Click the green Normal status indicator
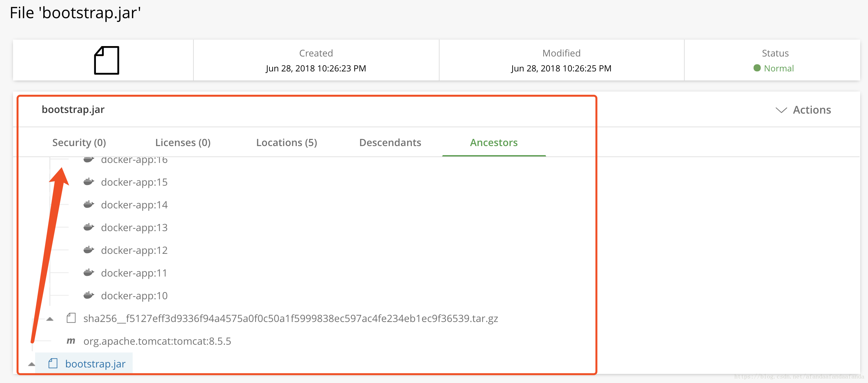The width and height of the screenshot is (868, 383). pyautogui.click(x=774, y=68)
